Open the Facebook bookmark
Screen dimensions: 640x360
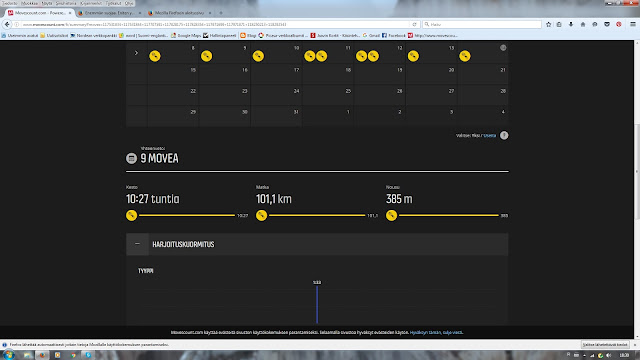click(394, 36)
